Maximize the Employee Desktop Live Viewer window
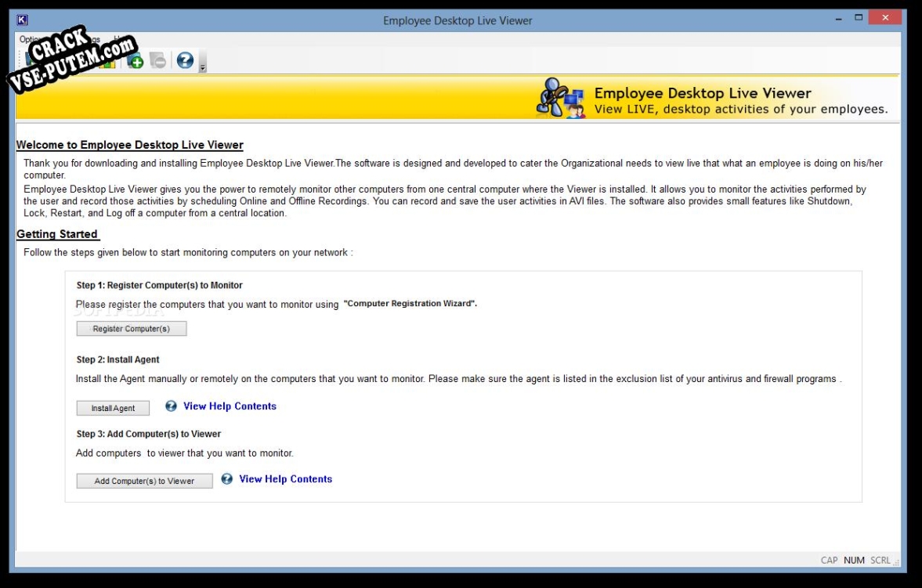 tap(859, 18)
